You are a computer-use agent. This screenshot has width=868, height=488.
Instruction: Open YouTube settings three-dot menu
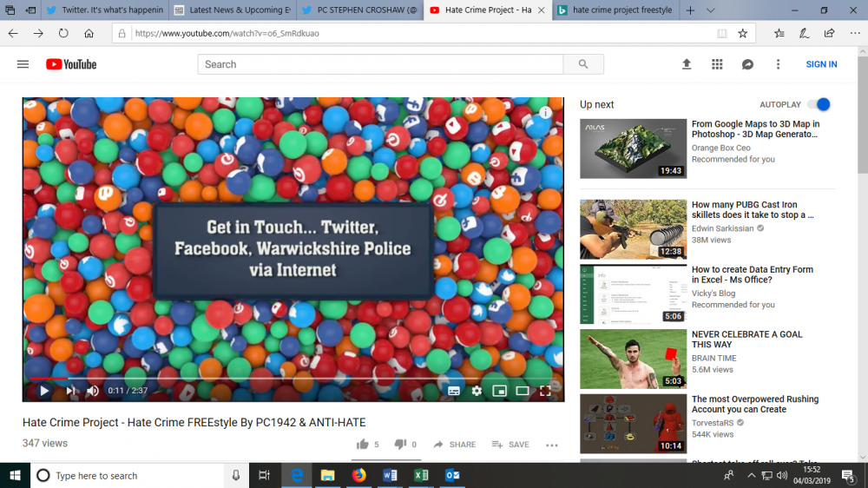[x=778, y=64]
